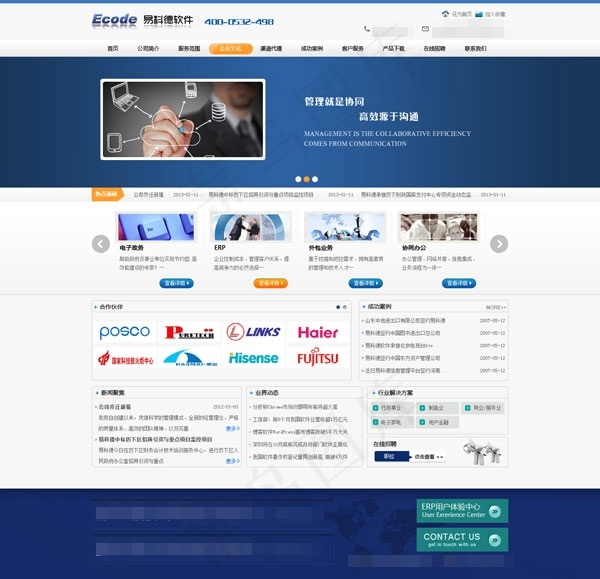Click the orange hot-news tag
This screenshot has height=579, width=600.
[108, 194]
